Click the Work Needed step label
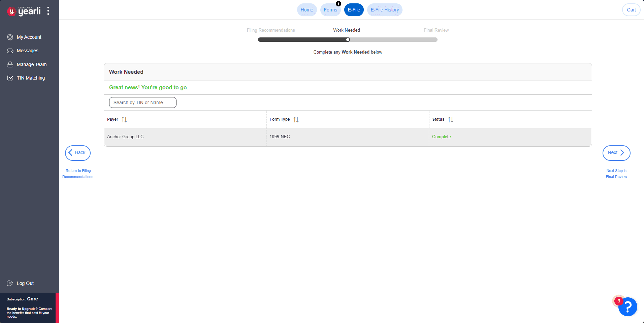 click(347, 30)
